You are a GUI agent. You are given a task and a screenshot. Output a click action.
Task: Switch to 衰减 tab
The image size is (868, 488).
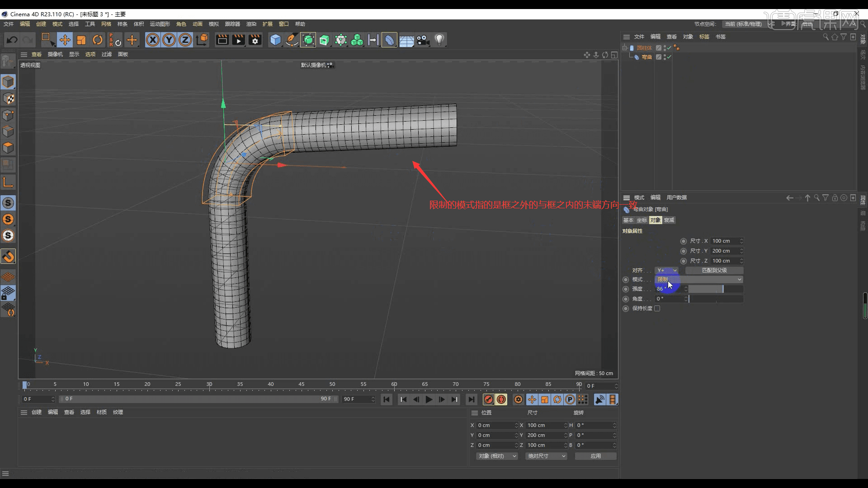(669, 220)
